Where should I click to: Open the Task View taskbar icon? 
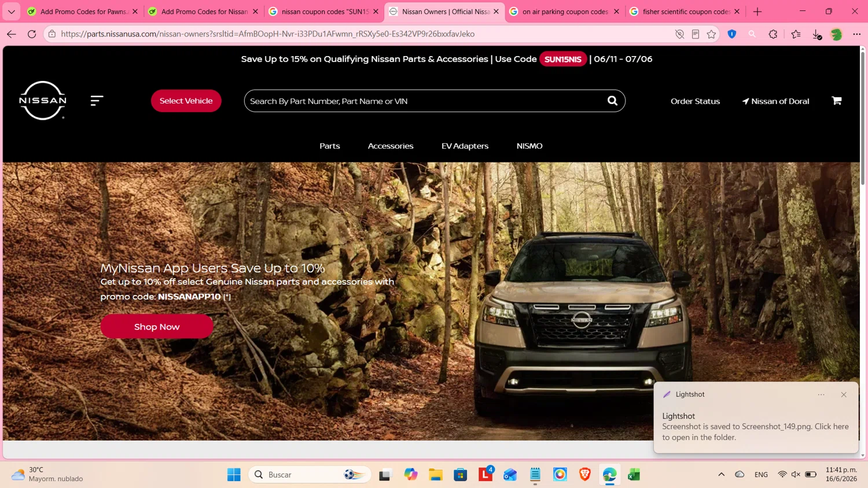point(385,475)
